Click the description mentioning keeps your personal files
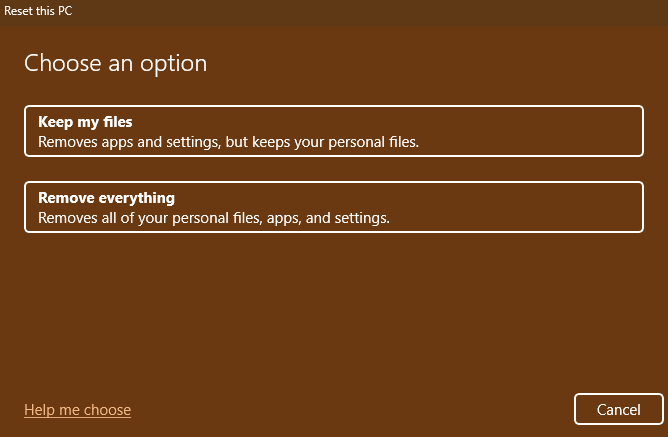This screenshot has width=668, height=437. [228, 142]
